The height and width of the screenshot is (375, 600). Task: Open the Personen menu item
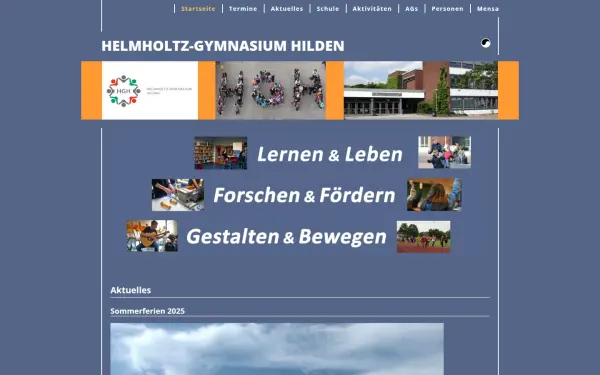click(447, 8)
